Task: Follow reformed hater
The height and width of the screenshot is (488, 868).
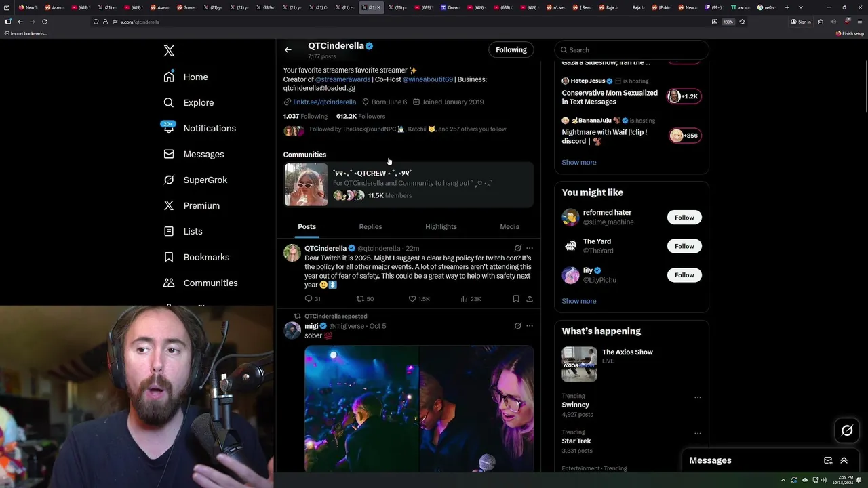Action: point(684,218)
